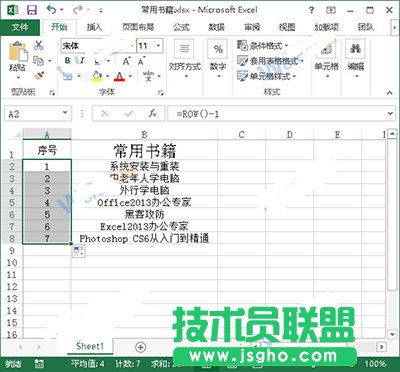Switch to the 公式 Formulas tab
Image resolution: width=400 pixels, height=372 pixels.
181,27
